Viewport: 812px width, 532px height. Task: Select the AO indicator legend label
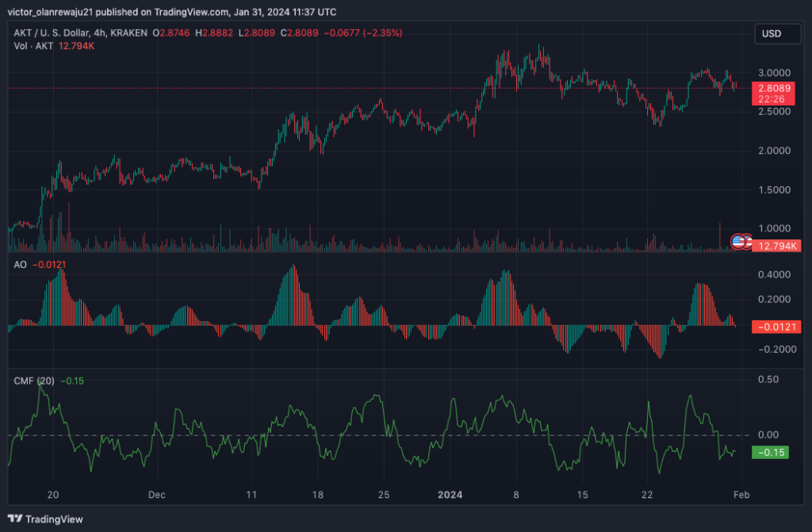[x=20, y=265]
